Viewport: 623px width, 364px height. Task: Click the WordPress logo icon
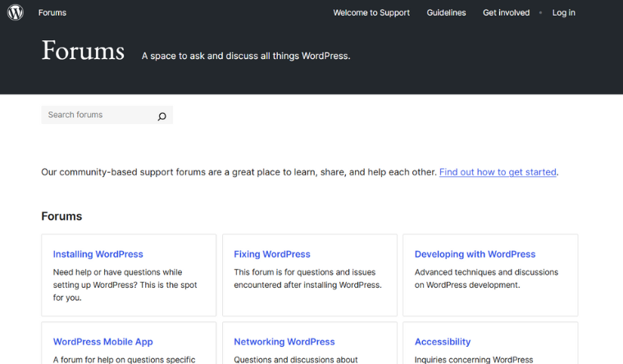pos(16,12)
